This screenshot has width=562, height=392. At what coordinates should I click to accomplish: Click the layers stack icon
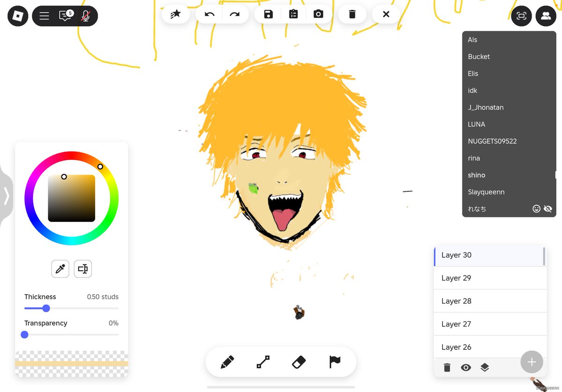pos(485,368)
